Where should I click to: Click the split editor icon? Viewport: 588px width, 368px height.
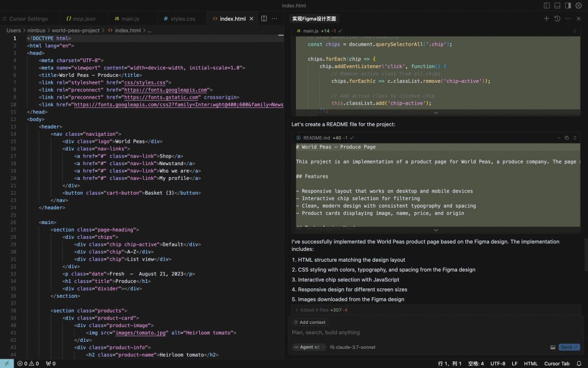(264, 19)
